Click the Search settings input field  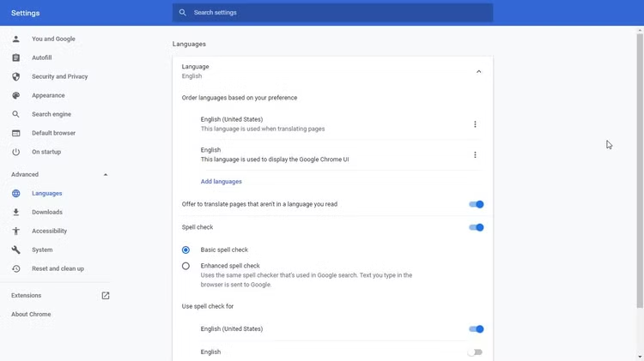335,13
